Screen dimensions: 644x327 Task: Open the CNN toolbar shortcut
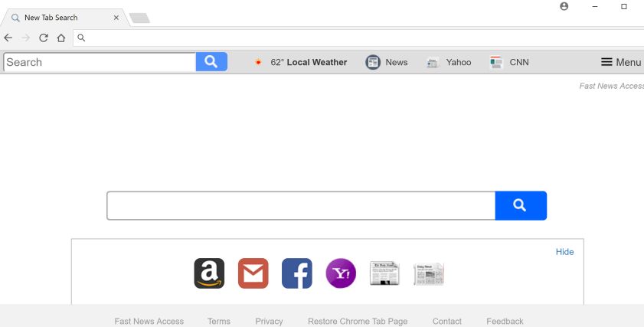[x=509, y=62]
